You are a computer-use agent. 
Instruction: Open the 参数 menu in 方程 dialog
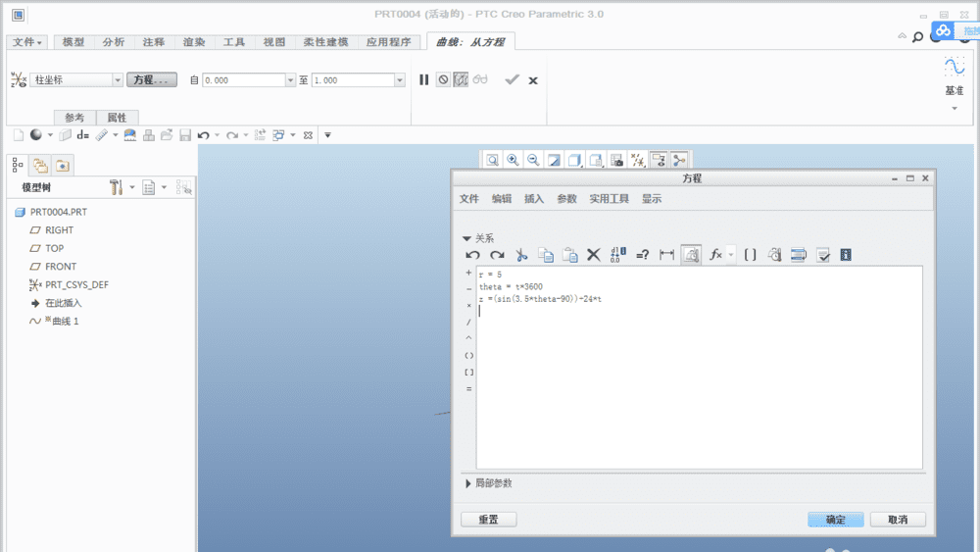(x=566, y=199)
